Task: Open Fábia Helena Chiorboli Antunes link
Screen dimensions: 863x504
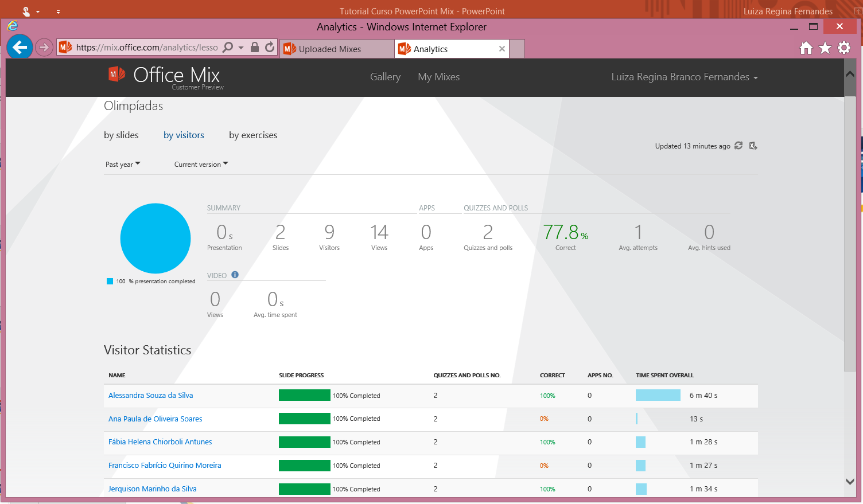Action: (160, 442)
